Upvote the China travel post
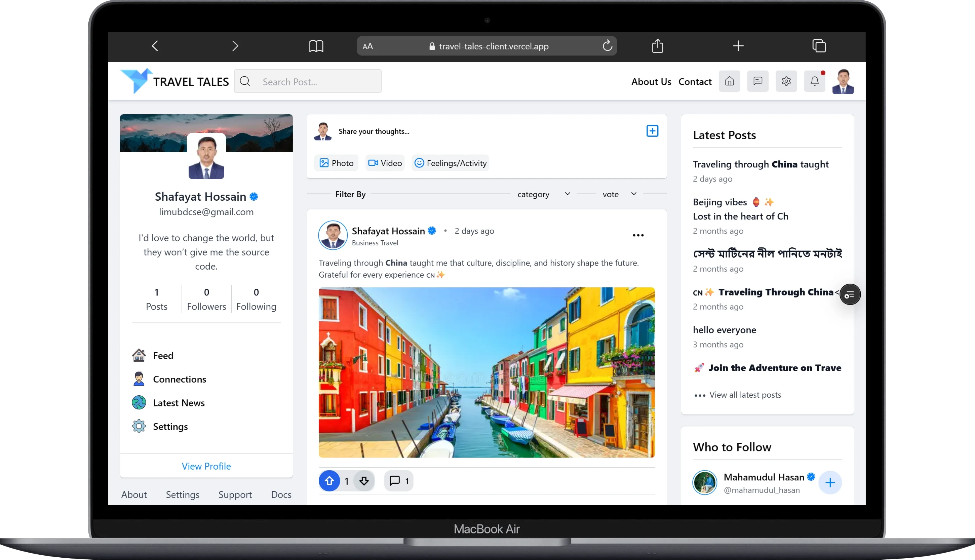 pyautogui.click(x=329, y=481)
